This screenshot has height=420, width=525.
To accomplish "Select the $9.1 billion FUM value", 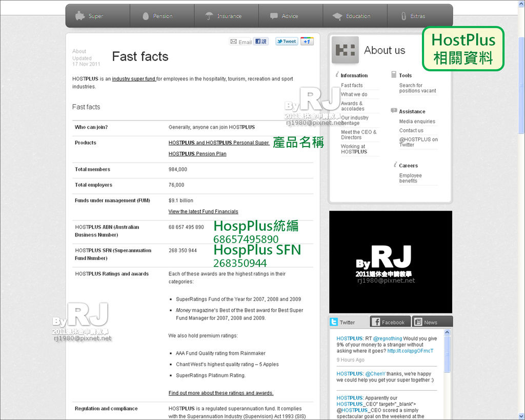I will click(181, 201).
